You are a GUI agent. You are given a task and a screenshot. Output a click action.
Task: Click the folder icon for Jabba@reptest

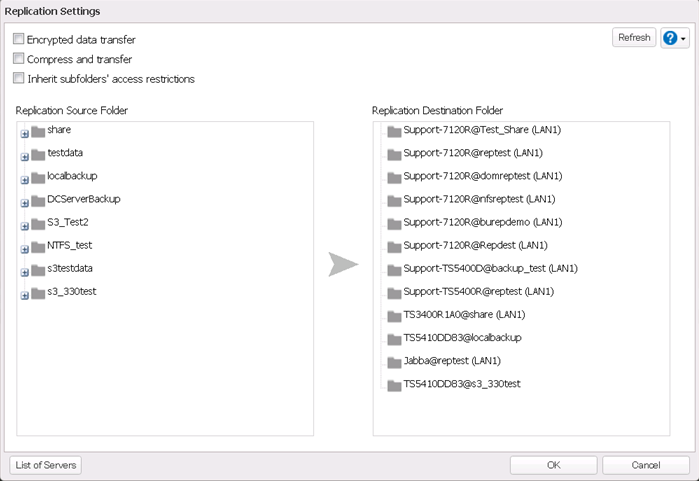[394, 361]
